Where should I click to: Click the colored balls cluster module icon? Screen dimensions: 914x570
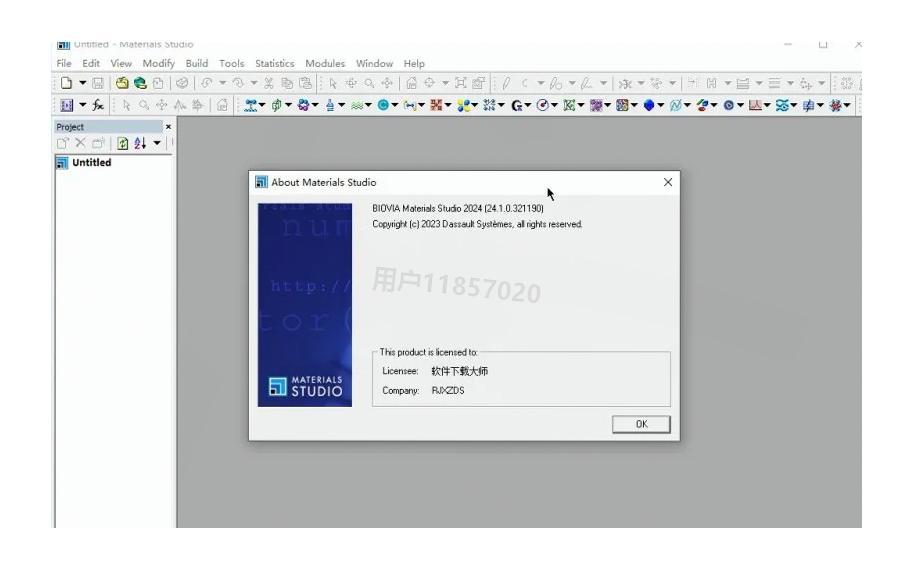pos(463,105)
